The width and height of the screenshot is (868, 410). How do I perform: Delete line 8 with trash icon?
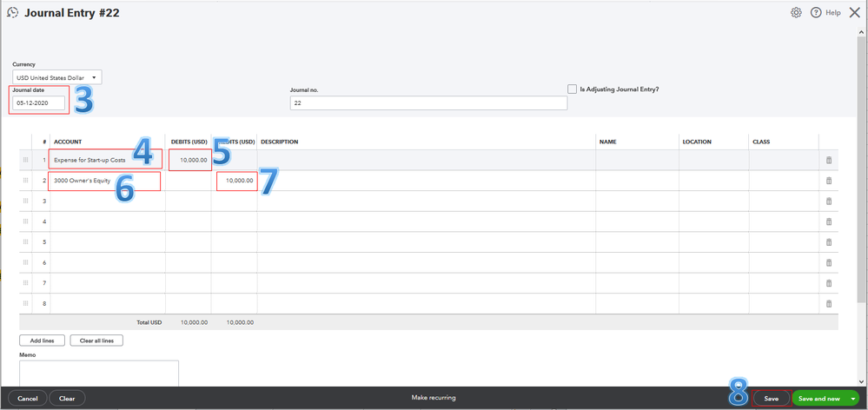pyautogui.click(x=829, y=303)
